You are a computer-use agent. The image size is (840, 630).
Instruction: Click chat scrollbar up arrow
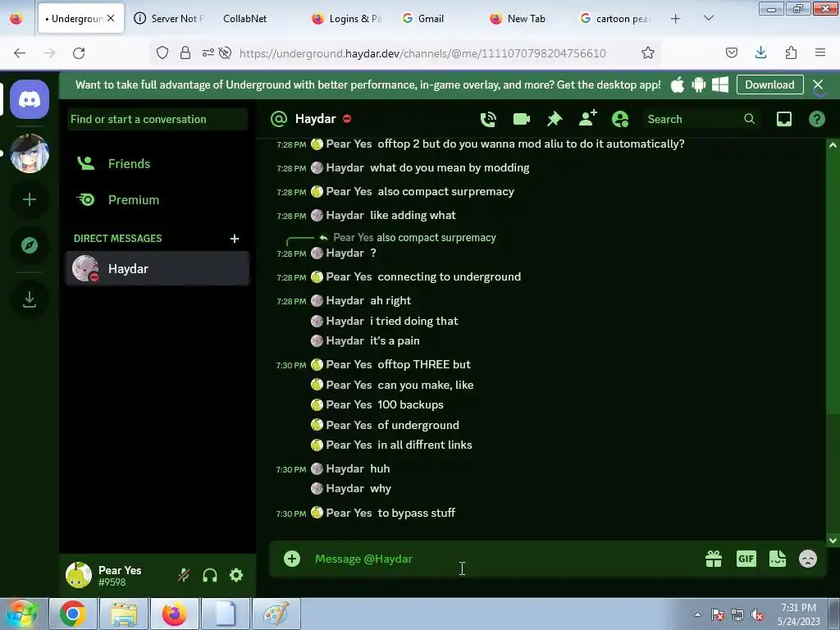(833, 145)
